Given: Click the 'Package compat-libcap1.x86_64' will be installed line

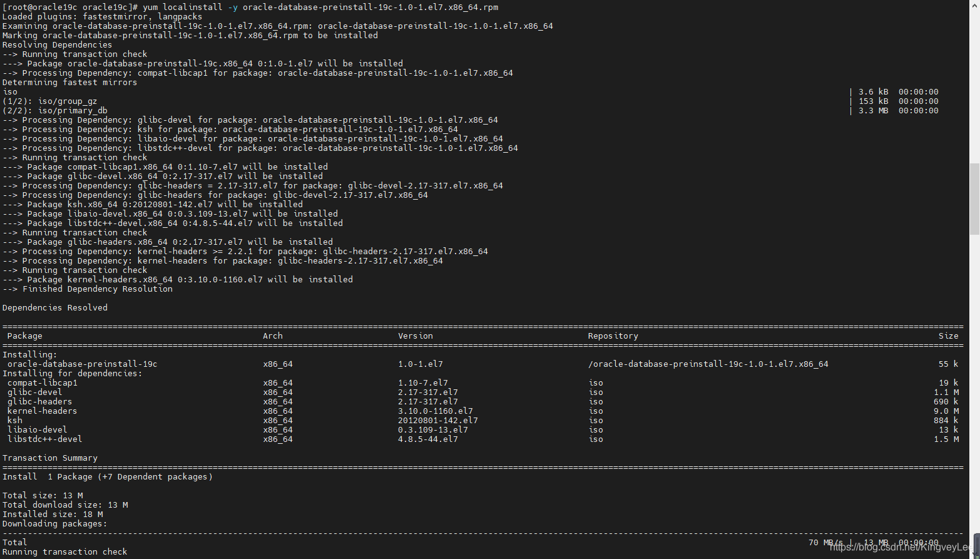Looking at the screenshot, I should [165, 167].
